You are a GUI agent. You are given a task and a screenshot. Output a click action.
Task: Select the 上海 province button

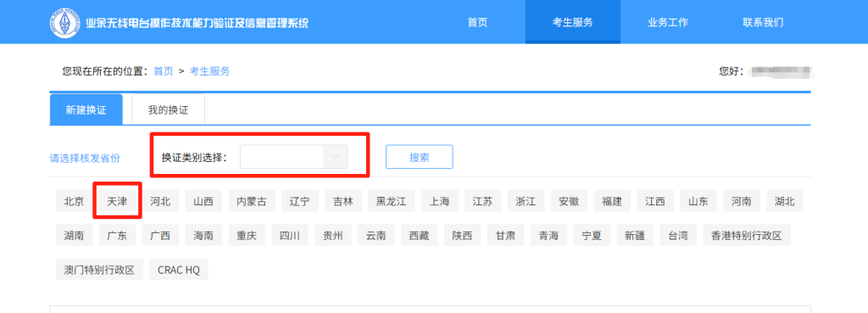tap(439, 201)
